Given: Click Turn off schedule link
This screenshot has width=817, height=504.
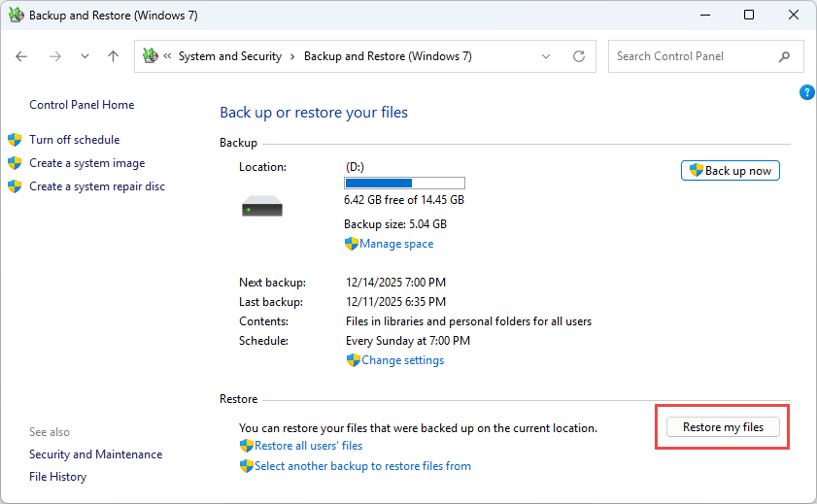Looking at the screenshot, I should pyautogui.click(x=75, y=140).
